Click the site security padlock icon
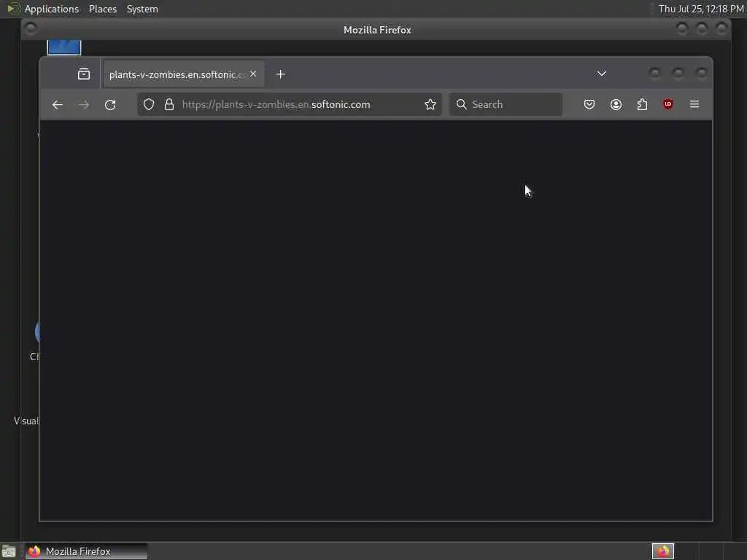This screenshot has height=560, width=747. coord(169,104)
